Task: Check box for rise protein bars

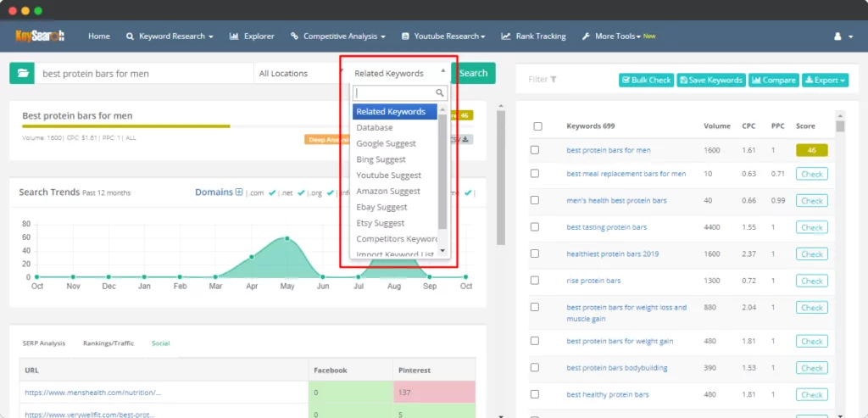Action: click(535, 280)
